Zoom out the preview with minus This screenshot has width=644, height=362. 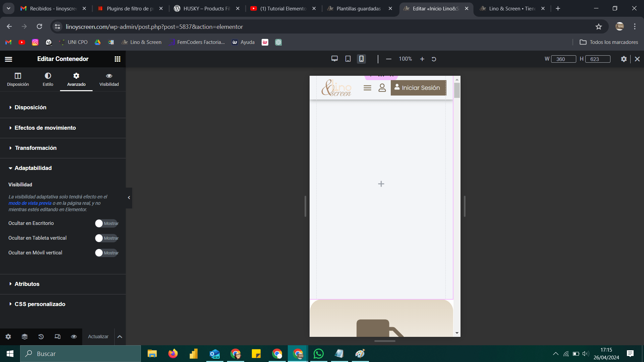[x=389, y=59]
